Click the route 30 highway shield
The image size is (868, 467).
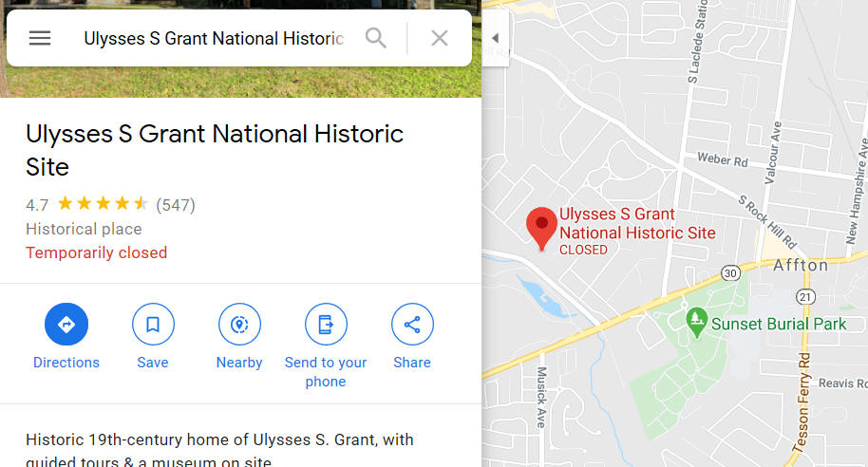click(x=730, y=273)
